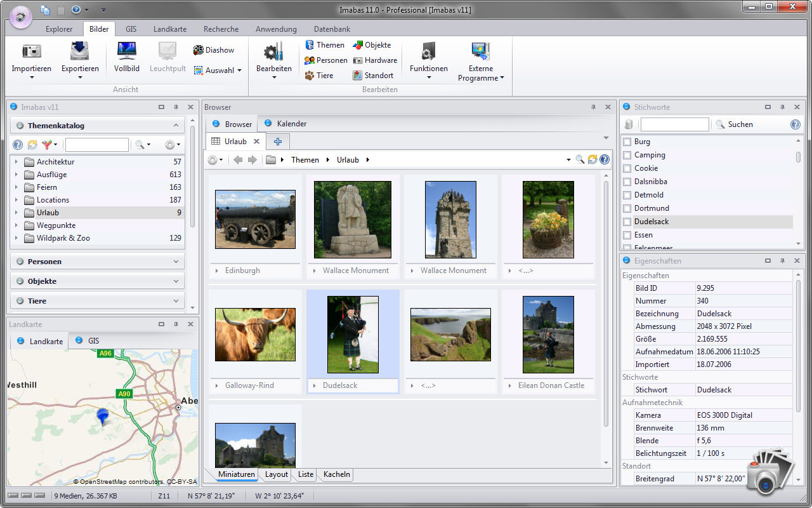Switch to the GIS map tab
812x508 pixels.
pos(88,341)
